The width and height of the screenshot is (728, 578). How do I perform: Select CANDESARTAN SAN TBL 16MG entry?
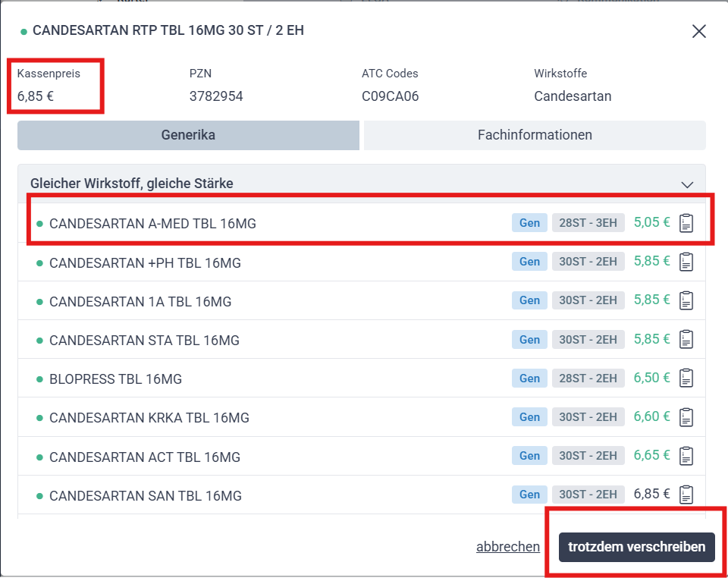[145, 495]
